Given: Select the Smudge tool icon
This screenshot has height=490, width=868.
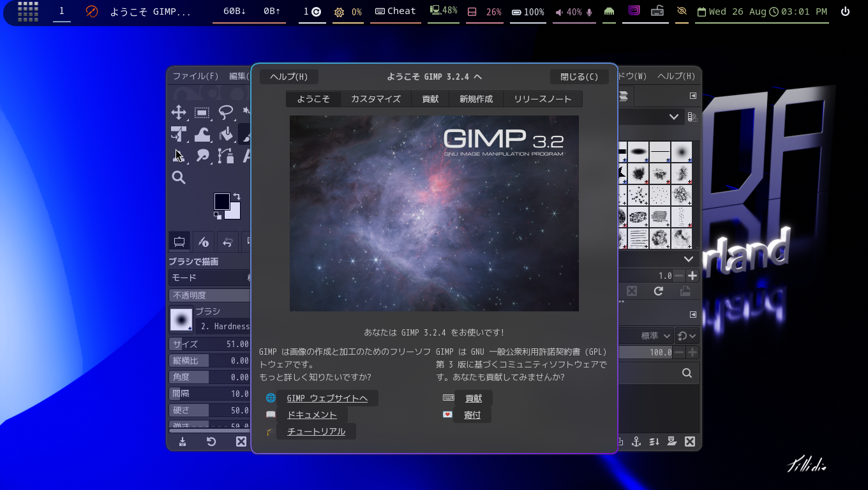Looking at the screenshot, I should tap(202, 155).
